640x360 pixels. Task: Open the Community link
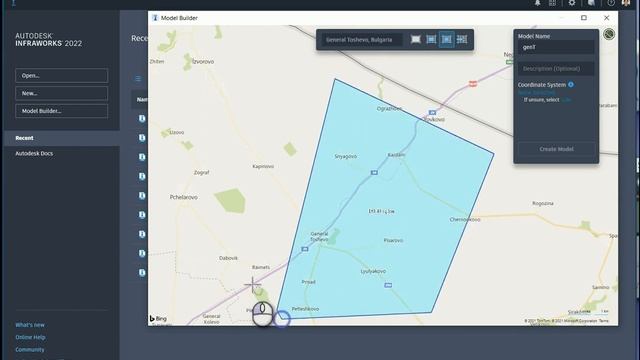[x=29, y=349]
